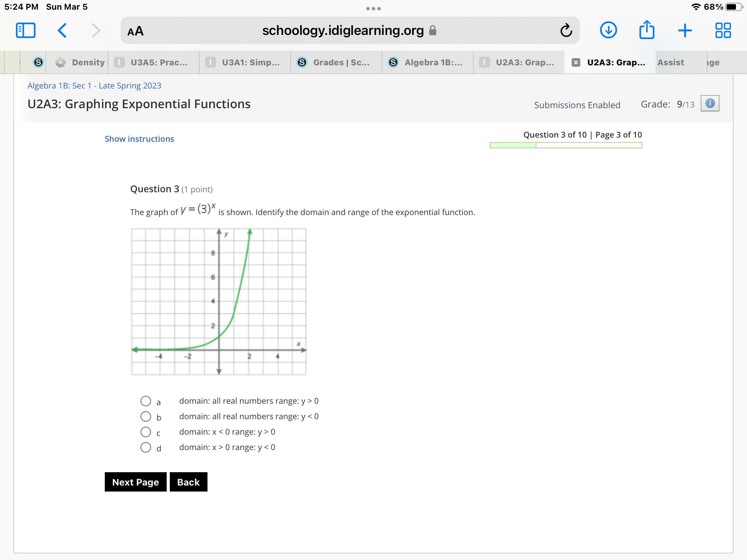Click the Next Page button
Screen dimensions: 747x560
click(136, 482)
